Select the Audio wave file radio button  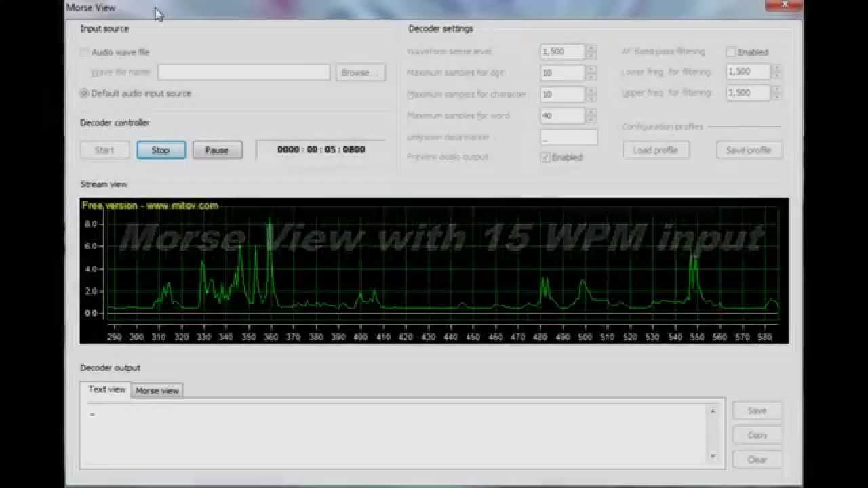pyautogui.click(x=84, y=52)
